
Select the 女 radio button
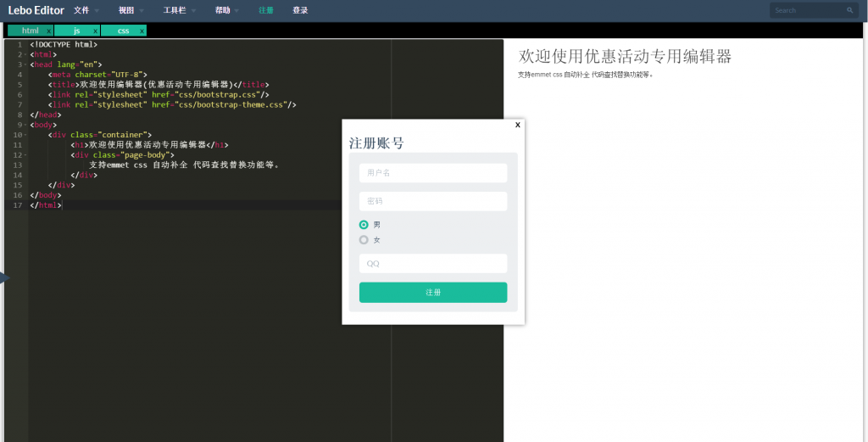[x=364, y=240]
